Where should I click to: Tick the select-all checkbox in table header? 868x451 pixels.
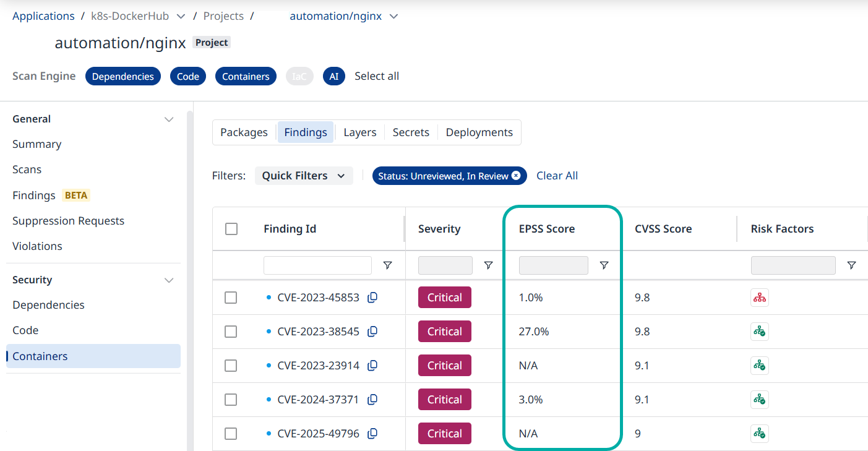[x=231, y=229]
